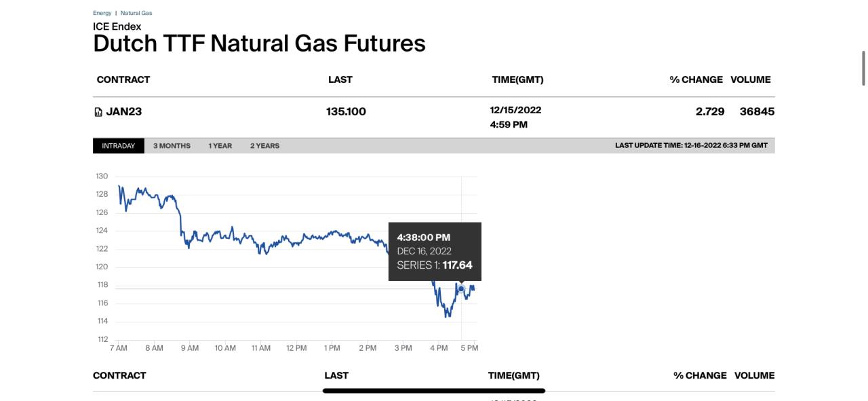The image size is (868, 401).
Task: Switch to the 2 YEARS tab
Action: [264, 146]
